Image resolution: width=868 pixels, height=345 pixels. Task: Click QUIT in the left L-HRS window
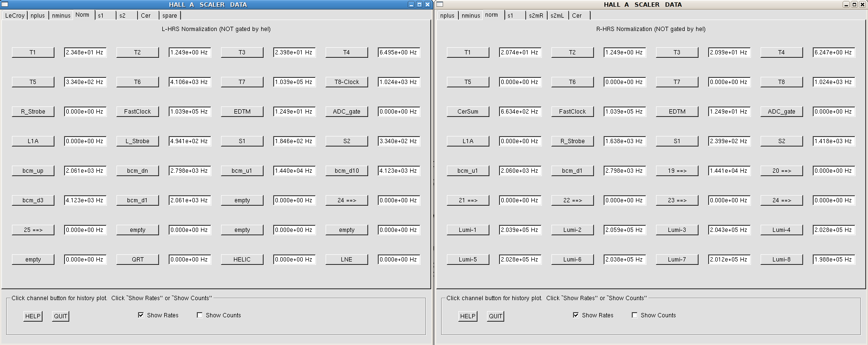click(61, 316)
